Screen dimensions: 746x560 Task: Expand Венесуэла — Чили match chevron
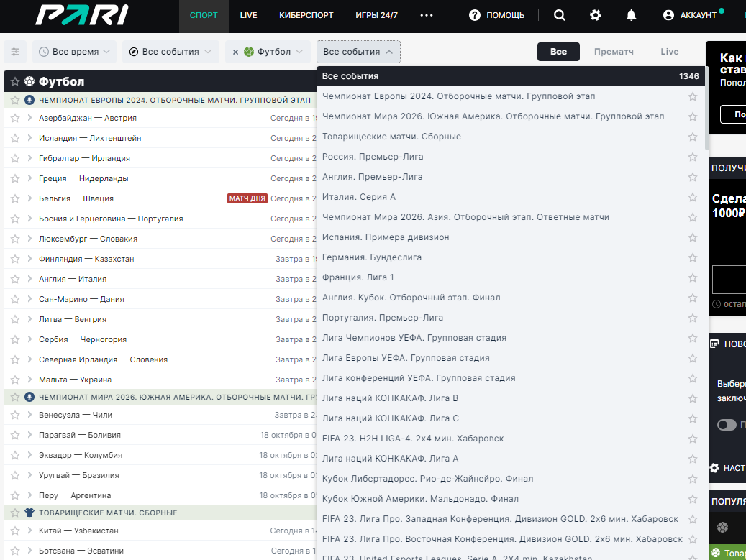[x=29, y=415]
